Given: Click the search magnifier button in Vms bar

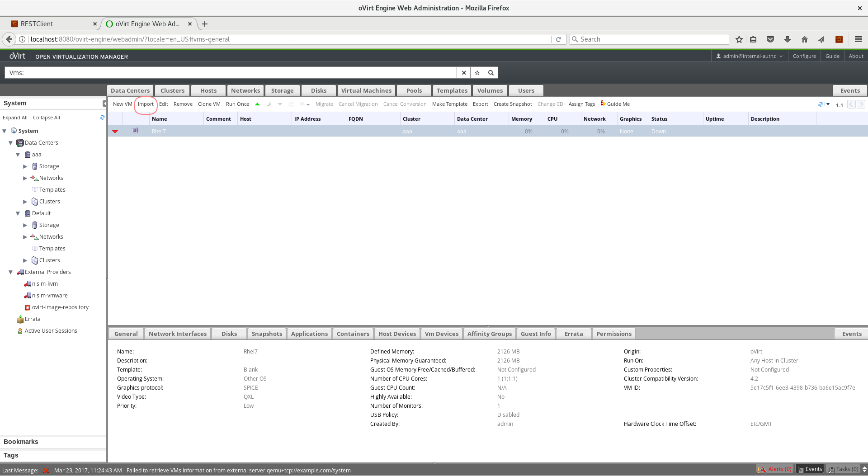Looking at the screenshot, I should [491, 73].
